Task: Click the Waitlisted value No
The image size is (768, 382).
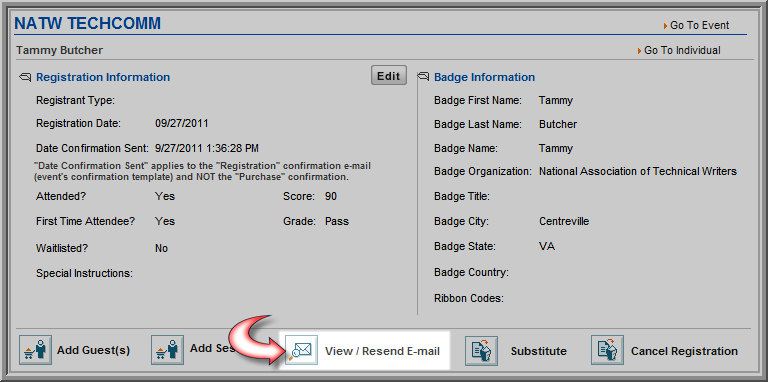Action: (x=162, y=248)
